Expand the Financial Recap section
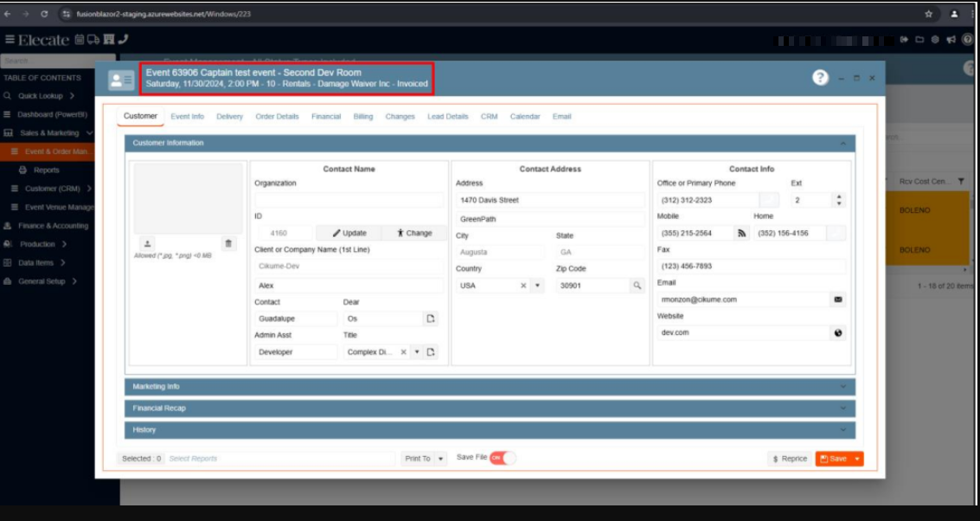980x521 pixels. click(490, 408)
